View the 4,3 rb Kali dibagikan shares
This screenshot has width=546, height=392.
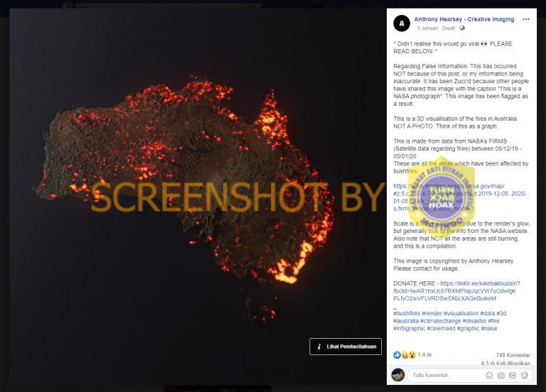click(x=505, y=363)
